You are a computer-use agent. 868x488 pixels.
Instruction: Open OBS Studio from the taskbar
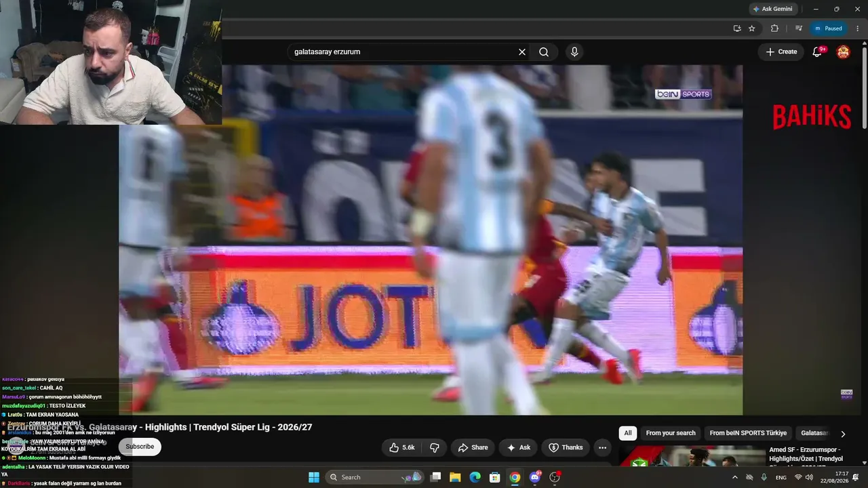(x=555, y=477)
